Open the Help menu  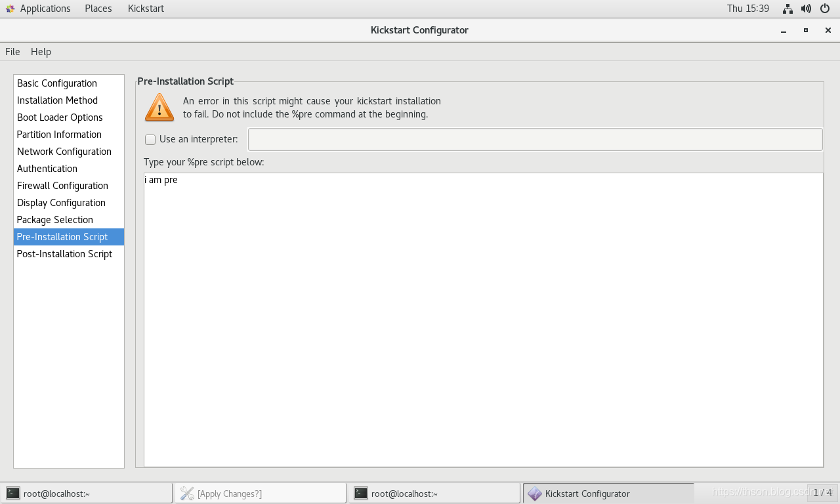[x=41, y=52]
